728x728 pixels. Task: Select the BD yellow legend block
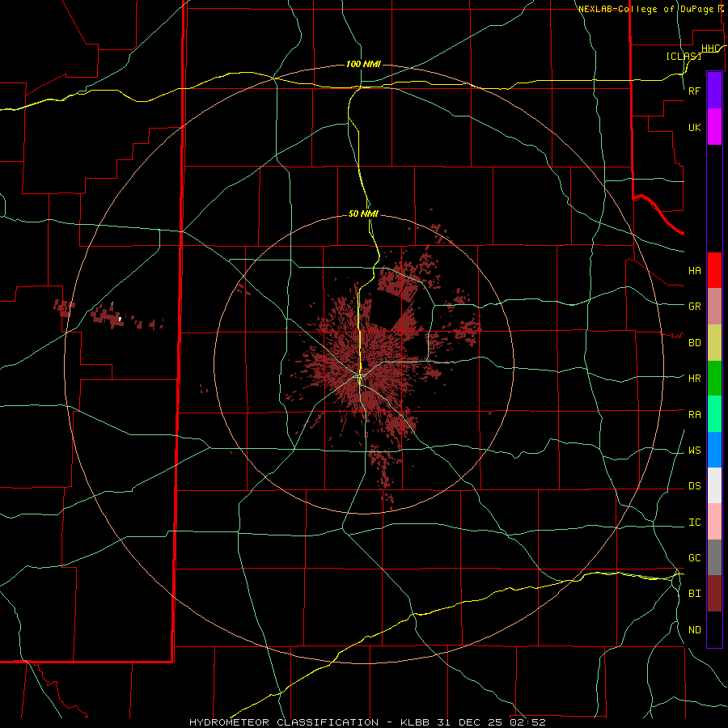714,343
